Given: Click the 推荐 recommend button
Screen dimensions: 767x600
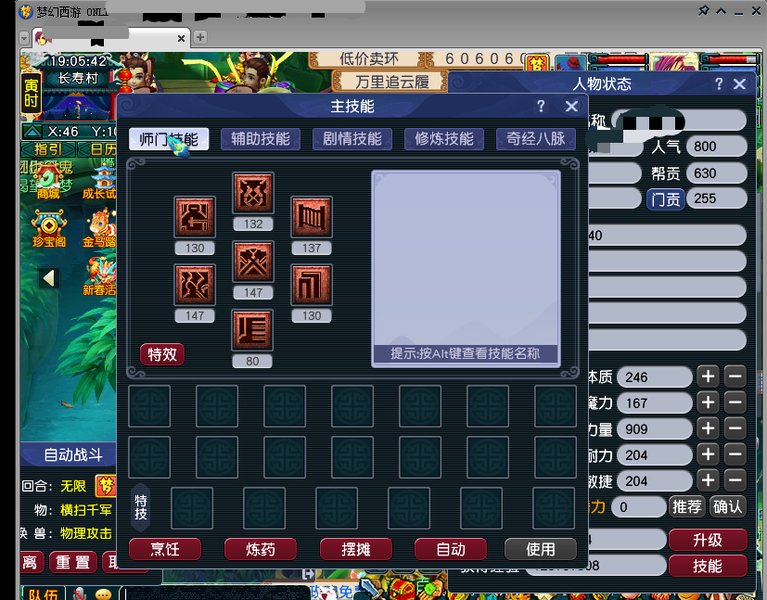Looking at the screenshot, I should pos(687,507).
